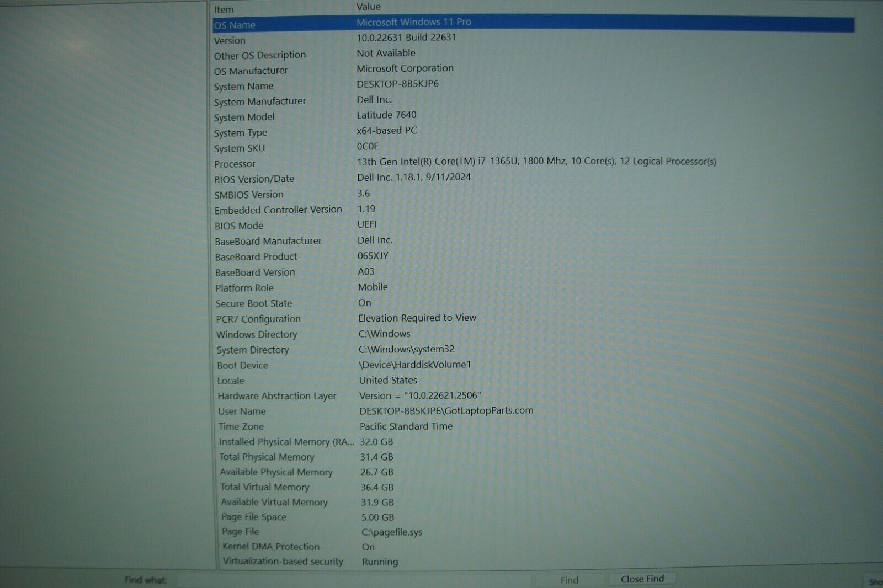Viewport: 883px width, 588px height.
Task: Select the Hardware Abstraction Layer row
Action: coord(533,395)
